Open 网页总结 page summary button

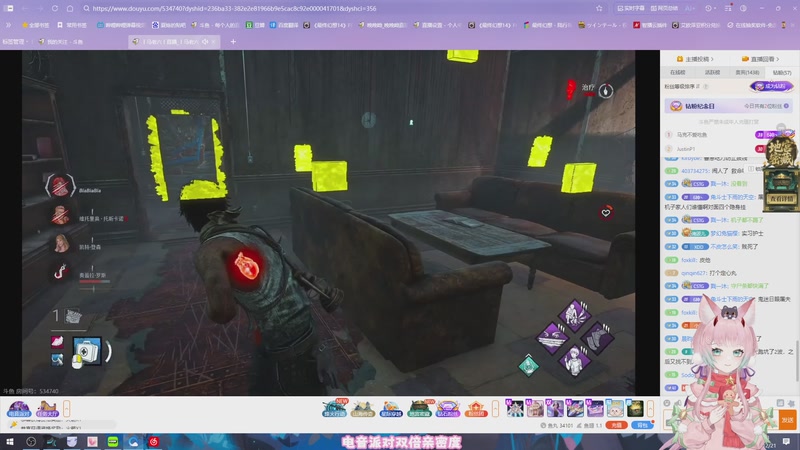pos(664,9)
